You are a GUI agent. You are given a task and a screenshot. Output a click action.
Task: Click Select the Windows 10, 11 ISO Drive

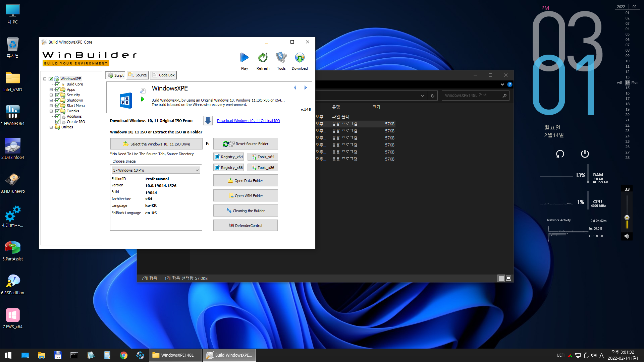coord(156,144)
